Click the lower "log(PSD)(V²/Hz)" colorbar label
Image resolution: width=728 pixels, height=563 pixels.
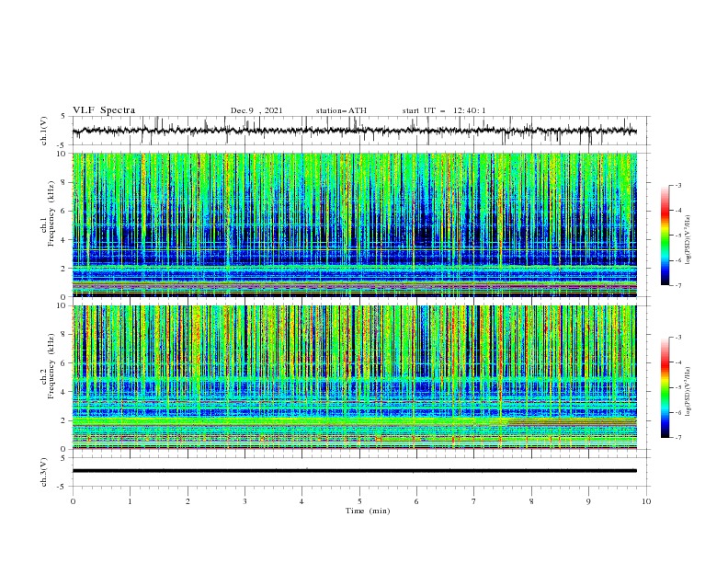coord(688,391)
